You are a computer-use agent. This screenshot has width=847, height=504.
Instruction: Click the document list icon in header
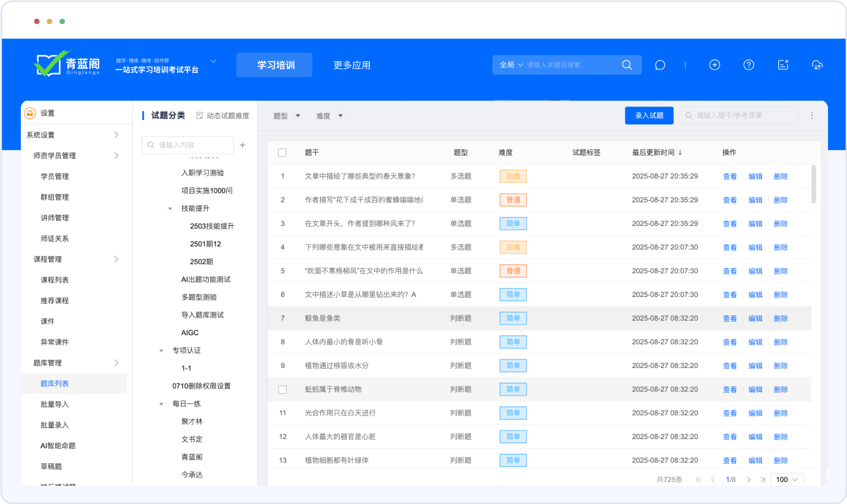tap(783, 65)
